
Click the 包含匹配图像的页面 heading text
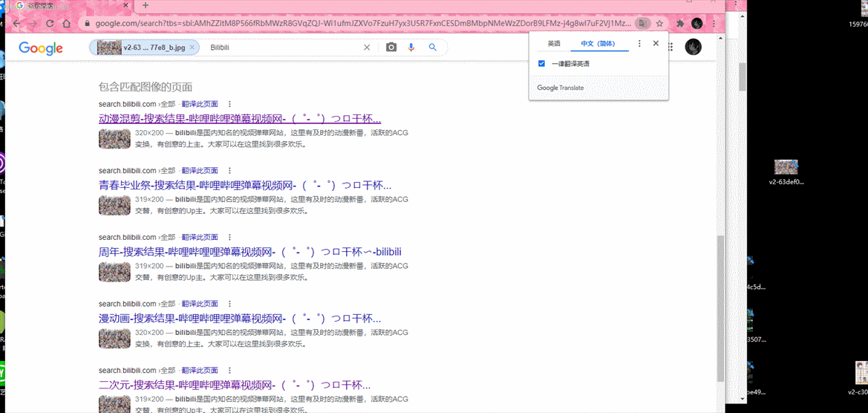(x=146, y=87)
